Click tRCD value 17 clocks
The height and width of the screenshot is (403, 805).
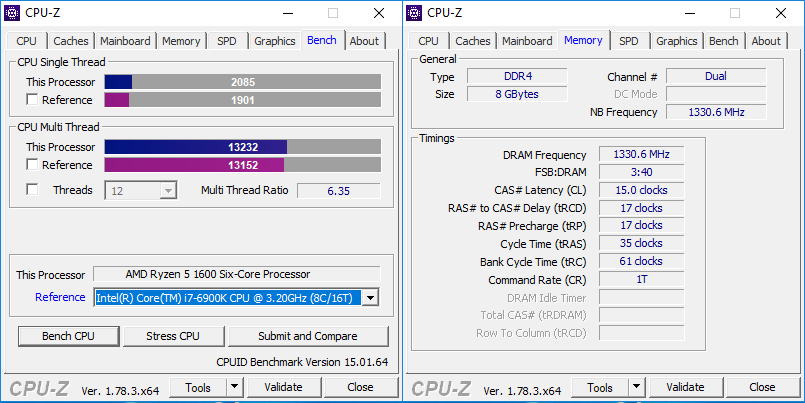tap(642, 208)
